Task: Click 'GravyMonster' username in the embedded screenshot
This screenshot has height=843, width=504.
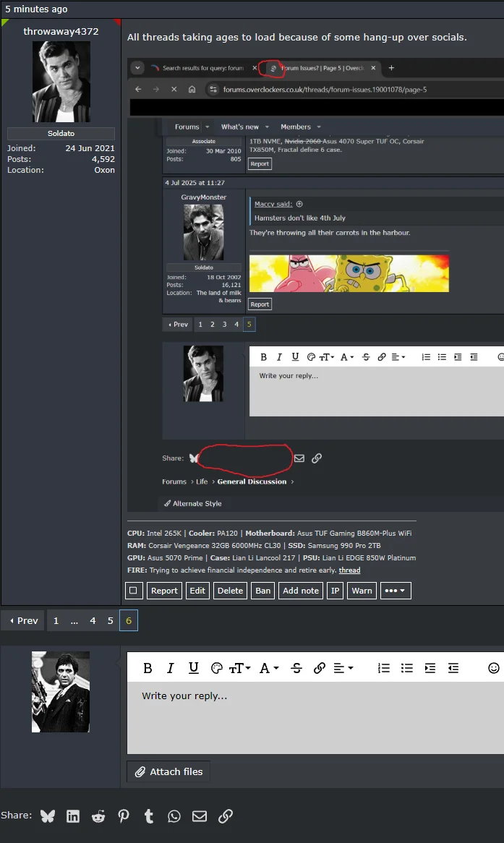Action: click(204, 197)
